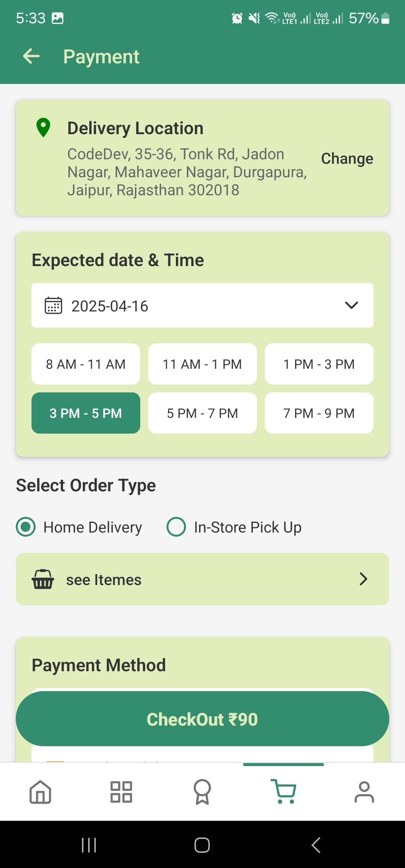This screenshot has width=405, height=868.
Task: Expand see Itemes with the right chevron
Action: pos(363,579)
